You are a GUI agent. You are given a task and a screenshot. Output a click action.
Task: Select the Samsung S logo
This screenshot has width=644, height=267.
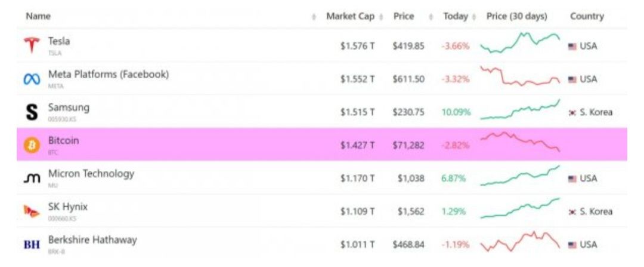tap(32, 112)
